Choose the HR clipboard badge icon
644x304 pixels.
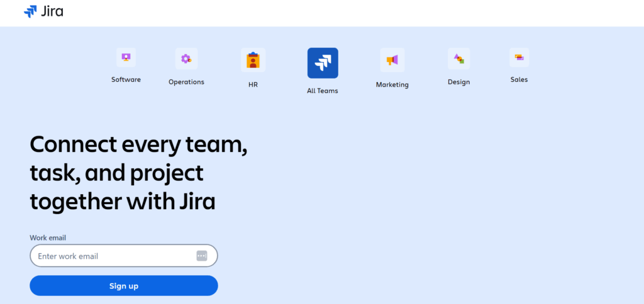(x=253, y=60)
